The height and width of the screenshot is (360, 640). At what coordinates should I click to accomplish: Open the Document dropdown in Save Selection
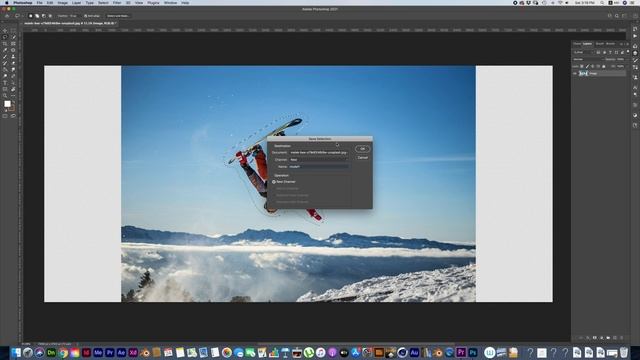[x=319, y=153]
